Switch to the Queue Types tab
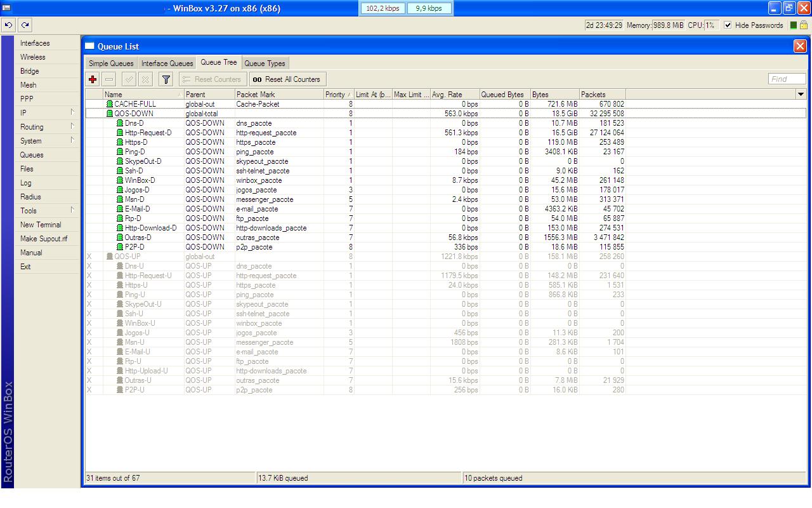The image size is (812, 508). pyautogui.click(x=265, y=63)
